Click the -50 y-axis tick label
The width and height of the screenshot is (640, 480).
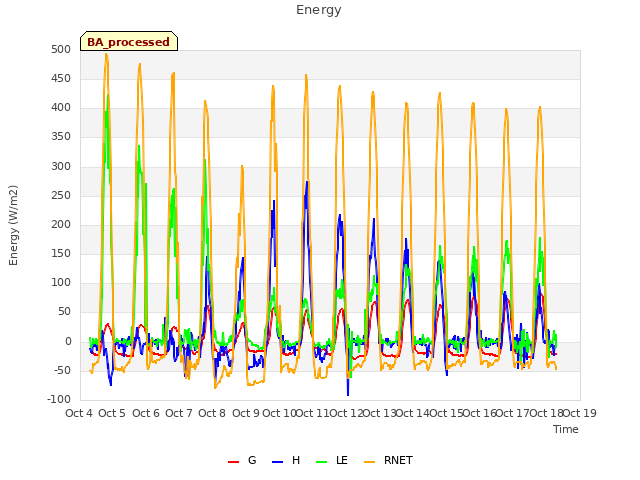[x=60, y=371]
